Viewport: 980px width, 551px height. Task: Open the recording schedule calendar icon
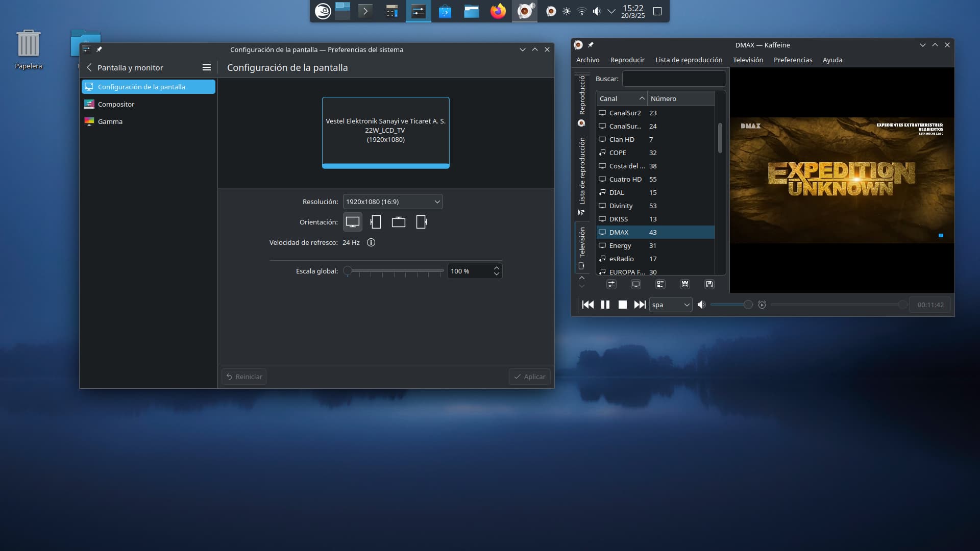(685, 284)
